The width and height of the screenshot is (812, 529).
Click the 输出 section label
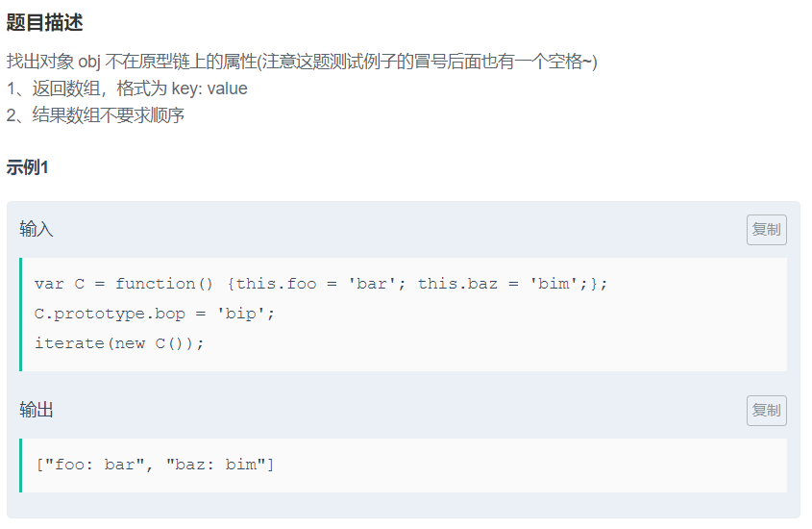pos(37,410)
